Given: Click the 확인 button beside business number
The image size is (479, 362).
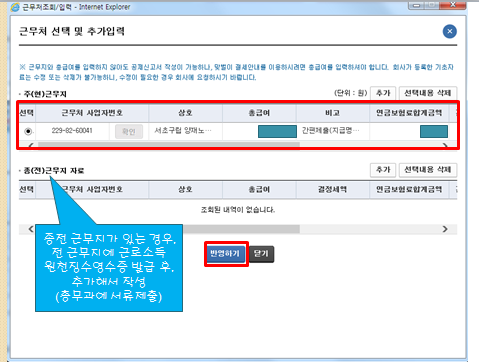Looking at the screenshot, I should point(129,131).
